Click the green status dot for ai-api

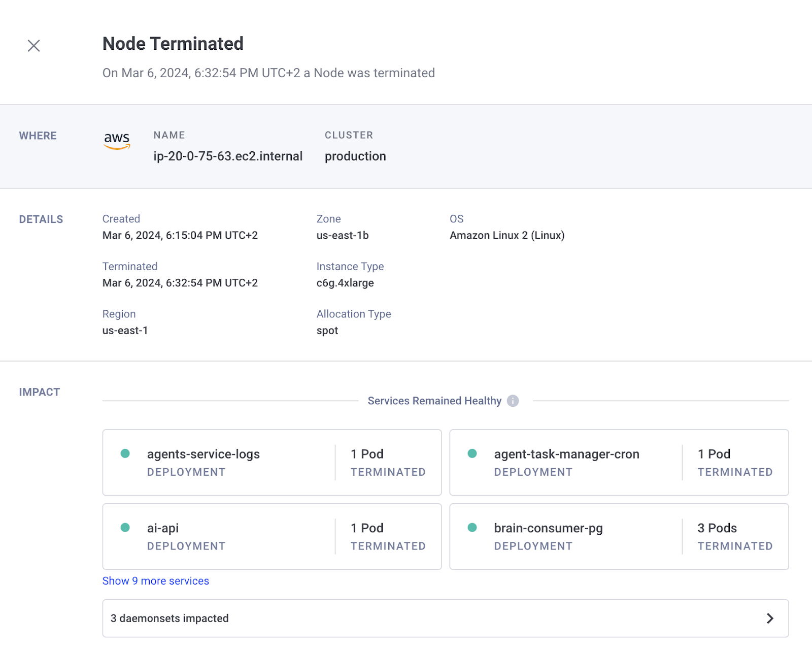point(125,528)
